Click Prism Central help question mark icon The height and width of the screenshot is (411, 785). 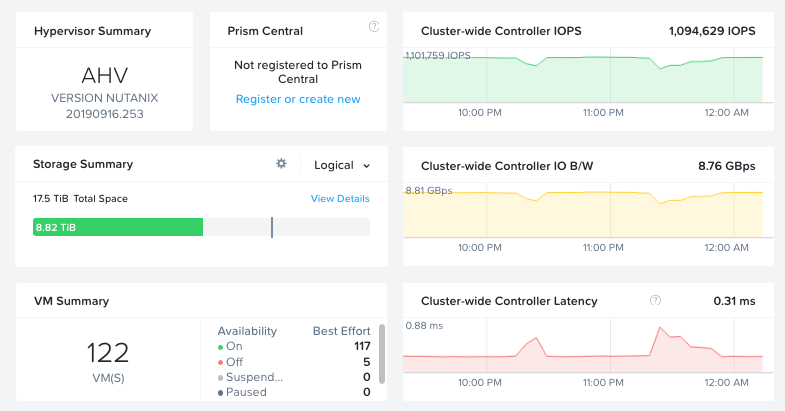tap(374, 26)
